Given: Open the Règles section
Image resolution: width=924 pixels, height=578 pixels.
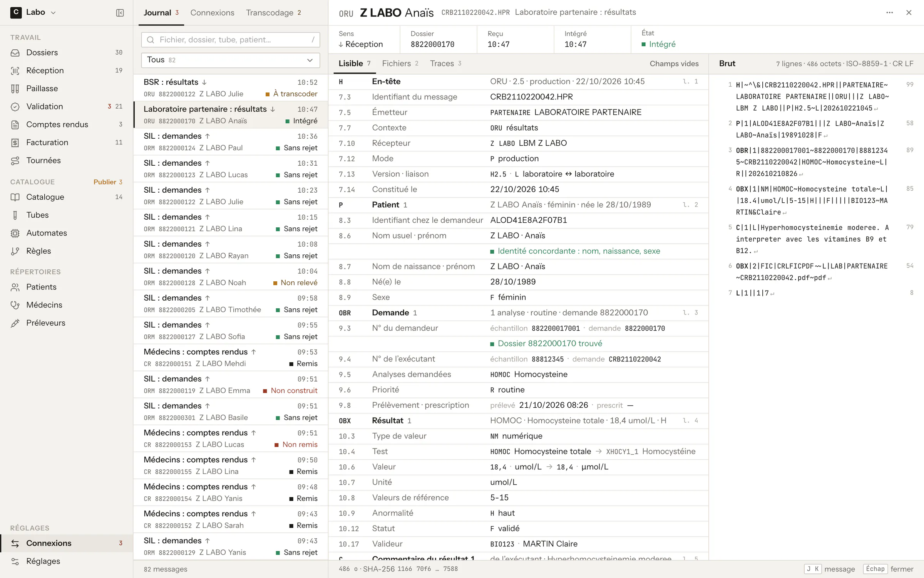Looking at the screenshot, I should click(66, 251).
